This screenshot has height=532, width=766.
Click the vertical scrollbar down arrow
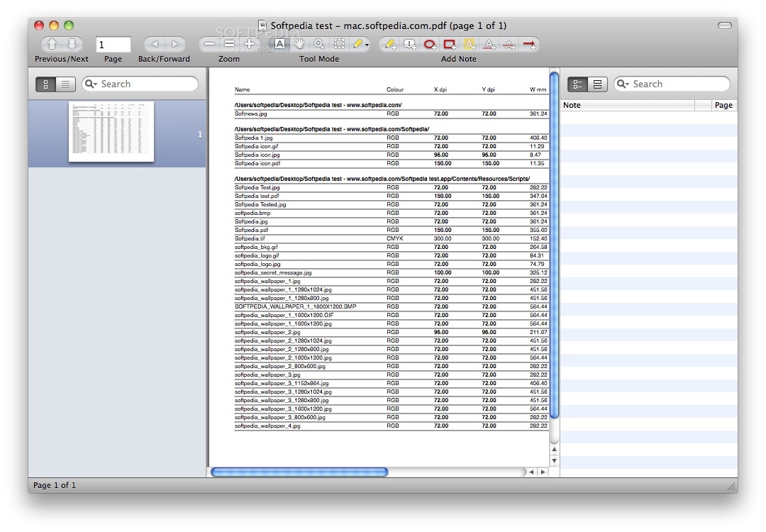[x=554, y=460]
